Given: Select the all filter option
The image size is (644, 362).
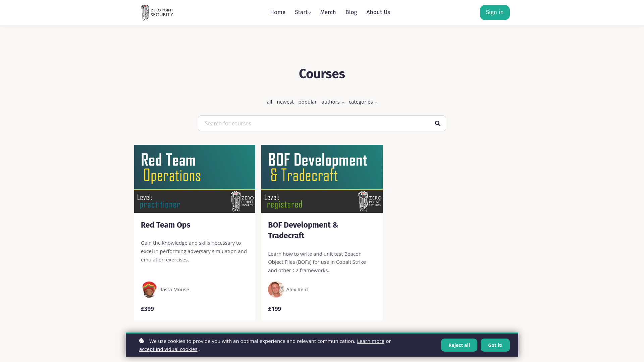Looking at the screenshot, I should [269, 102].
